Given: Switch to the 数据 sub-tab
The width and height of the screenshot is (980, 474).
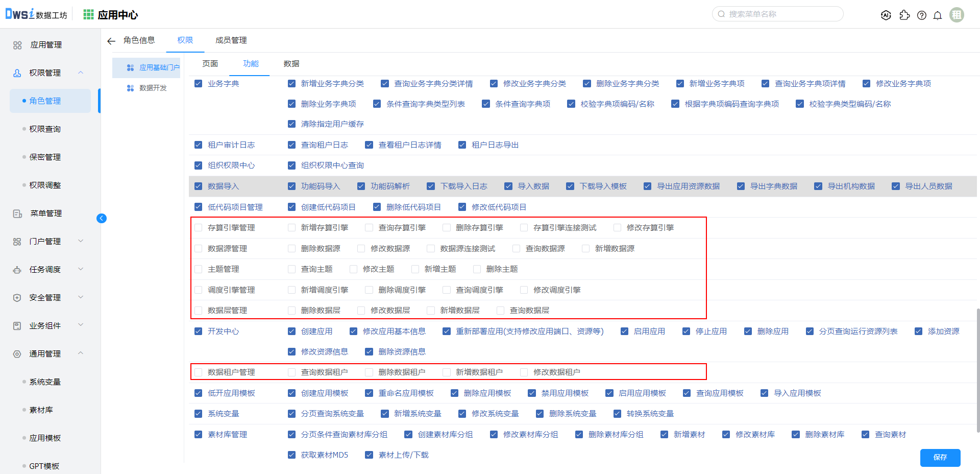Looking at the screenshot, I should coord(291,64).
